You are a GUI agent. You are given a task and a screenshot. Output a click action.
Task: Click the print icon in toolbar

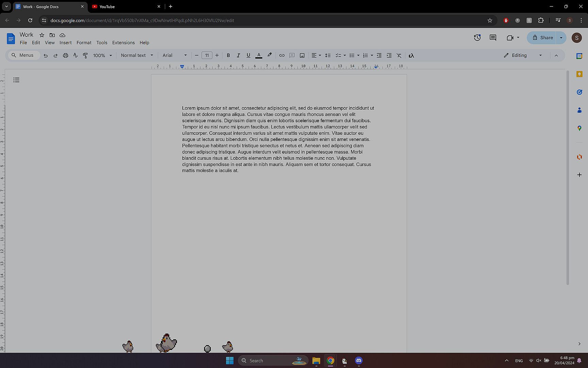pos(65,56)
